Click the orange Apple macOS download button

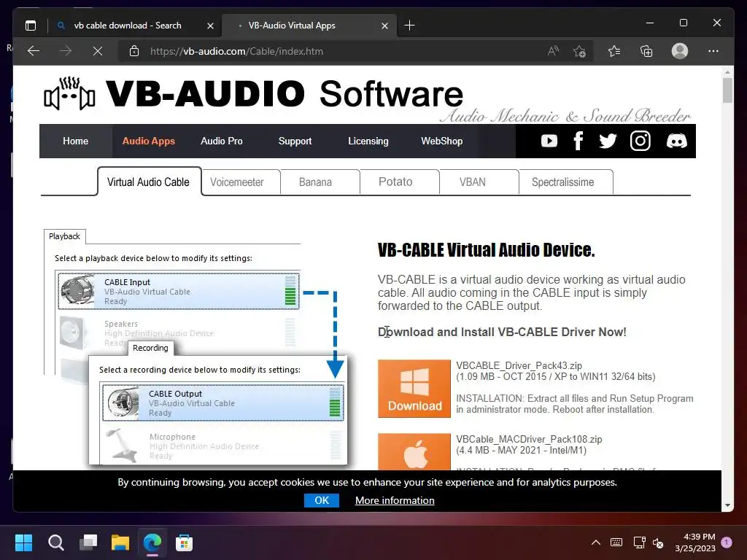click(414, 451)
